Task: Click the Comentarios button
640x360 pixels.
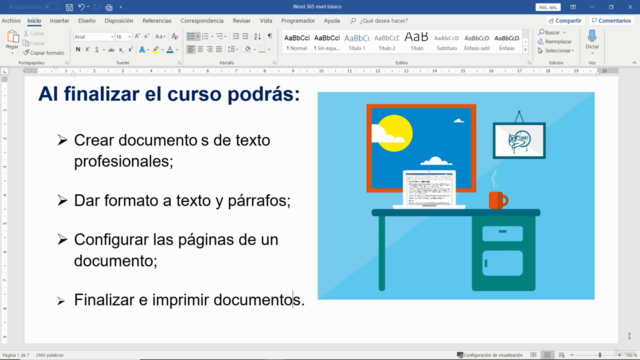Action: (x=611, y=21)
